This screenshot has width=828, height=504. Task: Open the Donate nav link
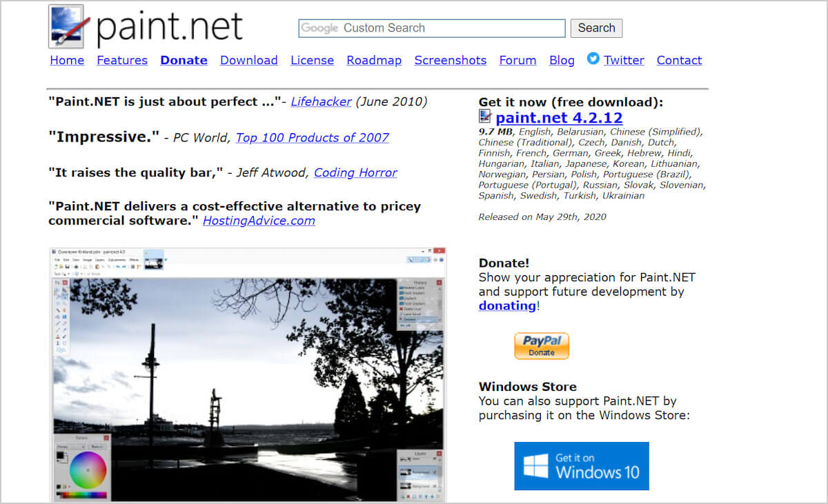(x=184, y=60)
